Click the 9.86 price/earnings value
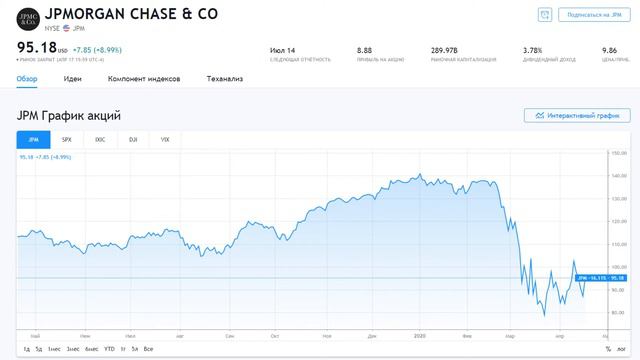This screenshot has width=640, height=360. [609, 50]
